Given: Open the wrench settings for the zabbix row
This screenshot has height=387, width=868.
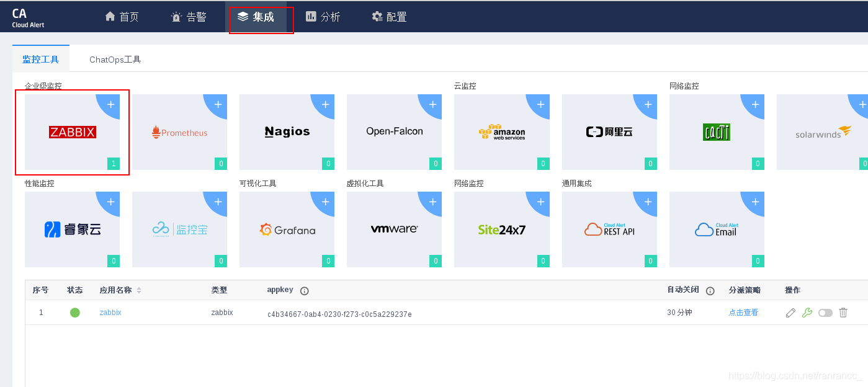Looking at the screenshot, I should tap(807, 312).
